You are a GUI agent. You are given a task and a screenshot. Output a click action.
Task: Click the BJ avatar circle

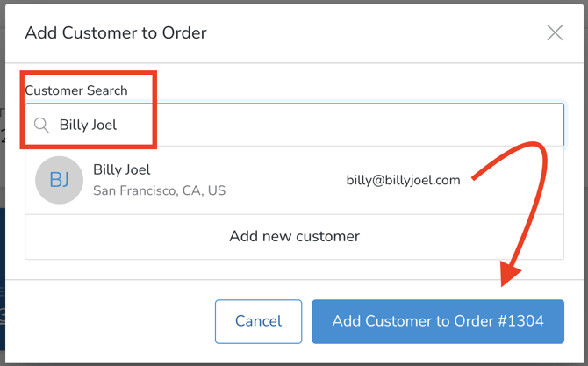(59, 180)
